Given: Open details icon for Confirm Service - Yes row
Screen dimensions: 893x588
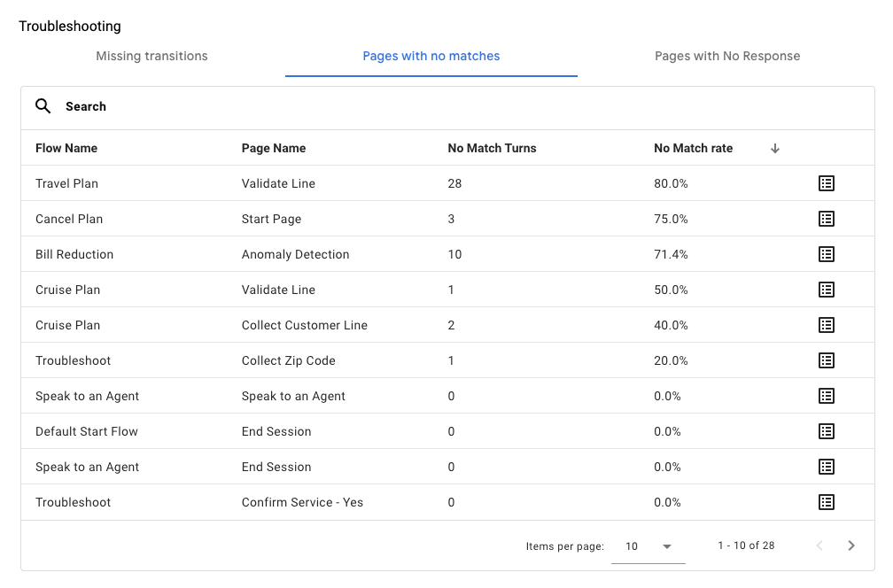Looking at the screenshot, I should [827, 502].
